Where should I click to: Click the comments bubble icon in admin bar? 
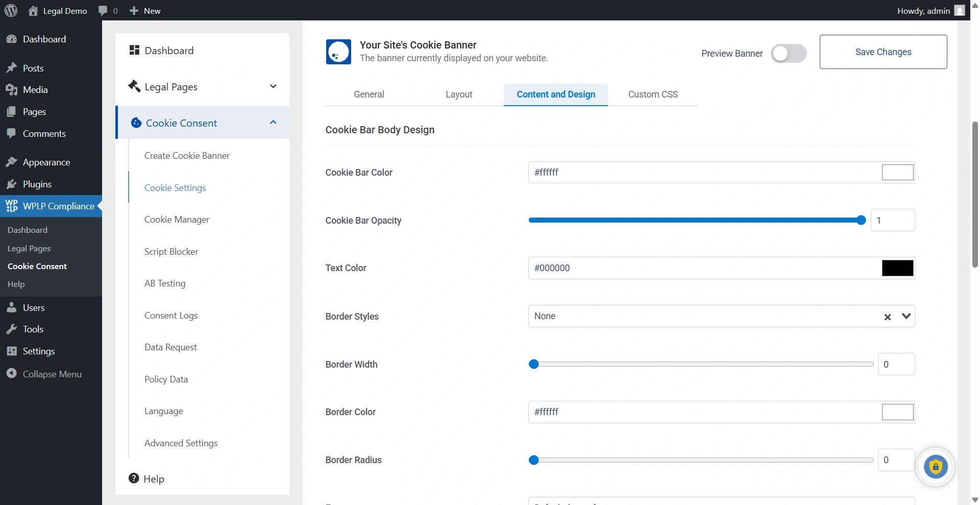point(103,11)
